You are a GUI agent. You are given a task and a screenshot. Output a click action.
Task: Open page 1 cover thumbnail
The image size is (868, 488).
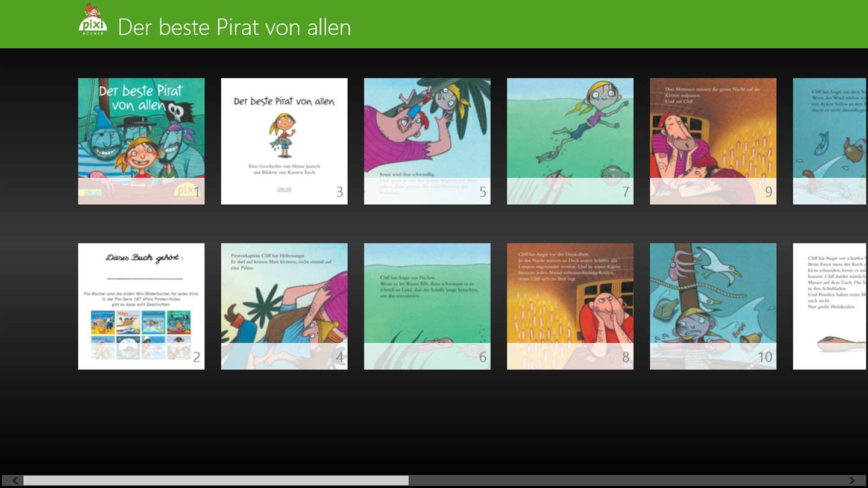pyautogui.click(x=141, y=141)
